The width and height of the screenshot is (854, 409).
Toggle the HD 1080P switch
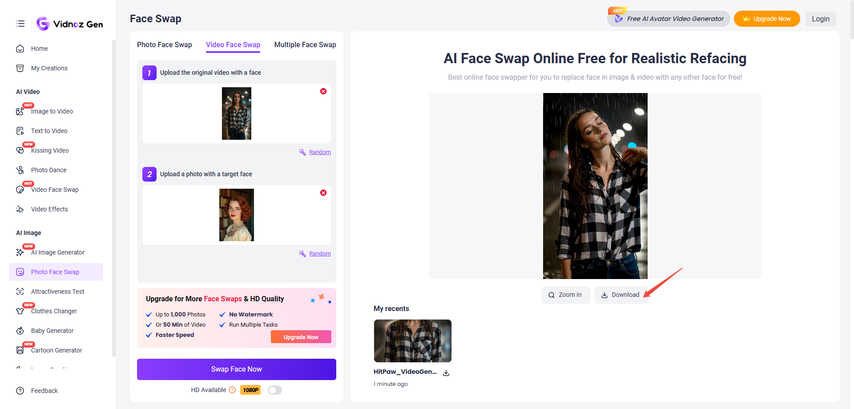pos(274,390)
